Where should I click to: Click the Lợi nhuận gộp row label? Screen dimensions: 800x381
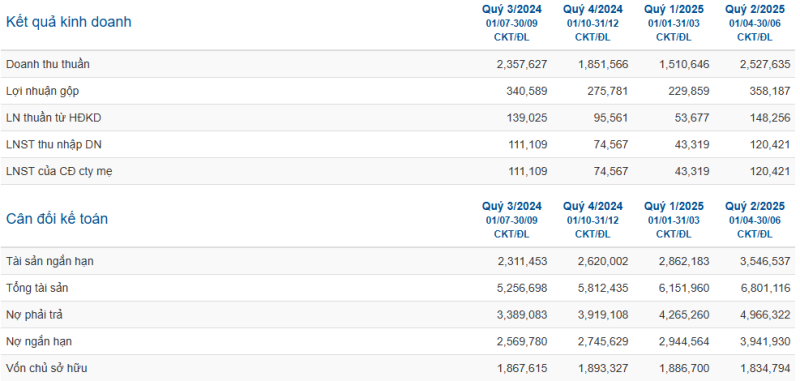tap(42, 91)
